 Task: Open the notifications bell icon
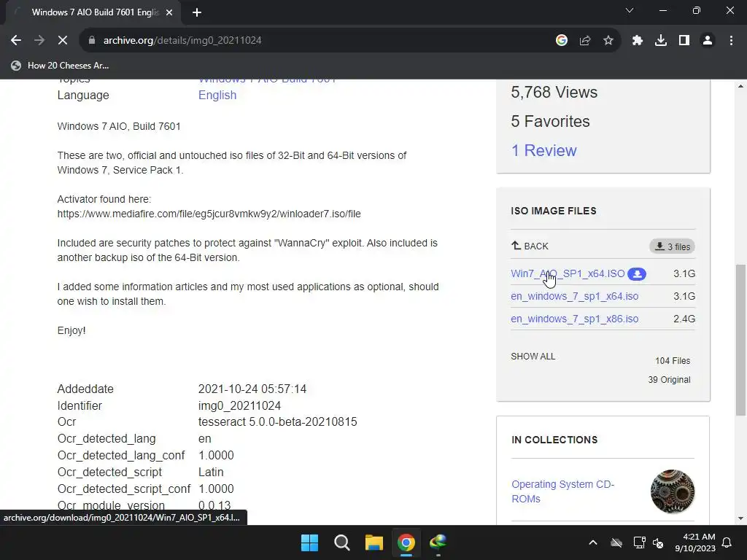pyautogui.click(x=727, y=542)
